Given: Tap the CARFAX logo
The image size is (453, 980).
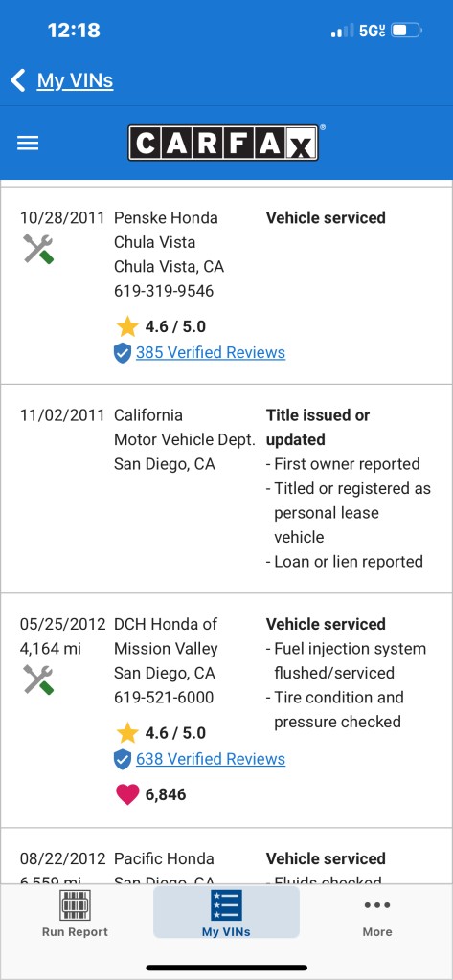Looking at the screenshot, I should point(223,144).
